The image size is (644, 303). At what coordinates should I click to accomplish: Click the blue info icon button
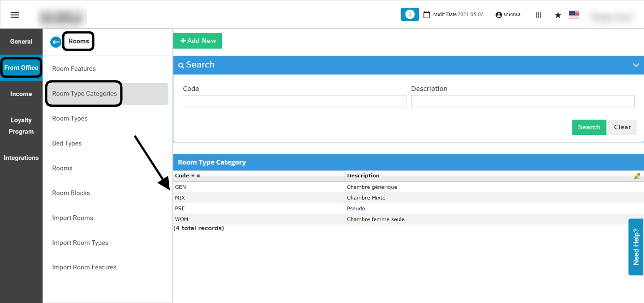[410, 14]
